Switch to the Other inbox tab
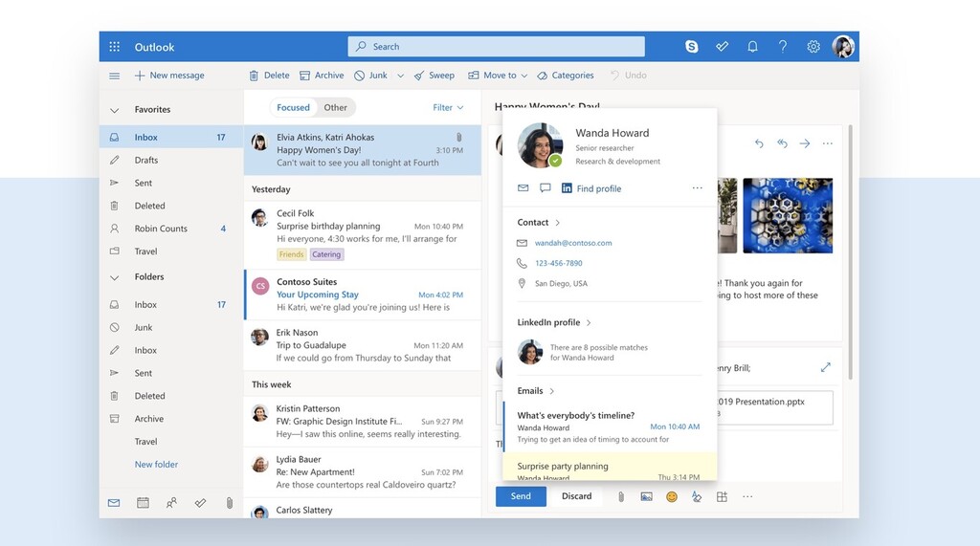 335,108
